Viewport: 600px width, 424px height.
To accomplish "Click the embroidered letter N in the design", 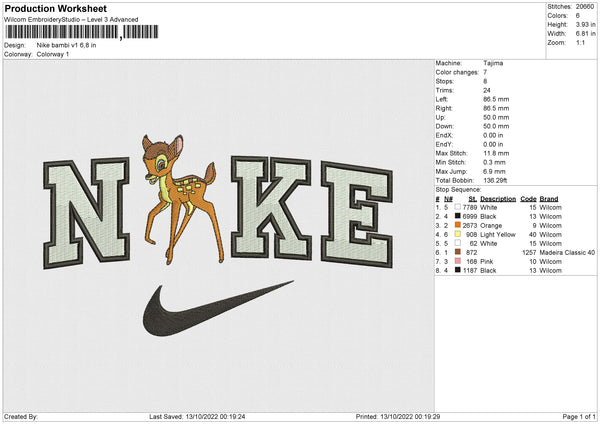I will point(86,213).
